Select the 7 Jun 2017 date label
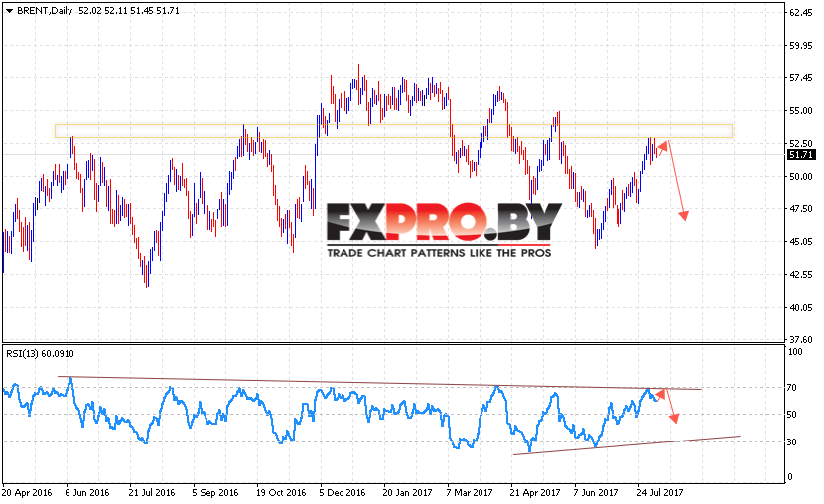The width and height of the screenshot is (824, 504). pyautogui.click(x=596, y=492)
